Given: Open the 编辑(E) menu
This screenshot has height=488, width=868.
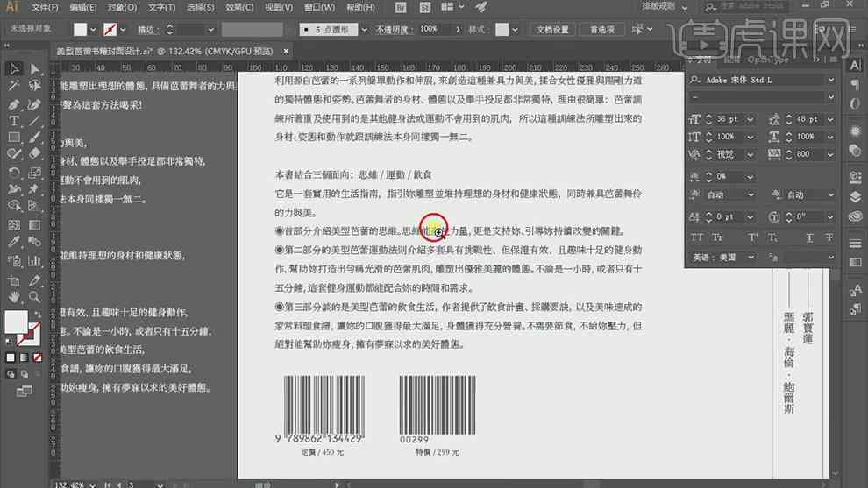Looking at the screenshot, I should click(x=83, y=7).
